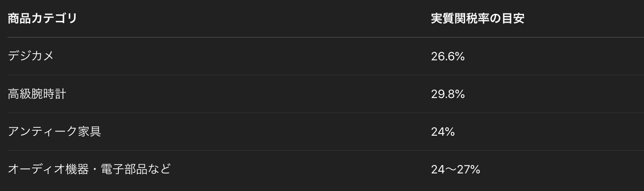Select the デジカメ category cell

coord(31,56)
